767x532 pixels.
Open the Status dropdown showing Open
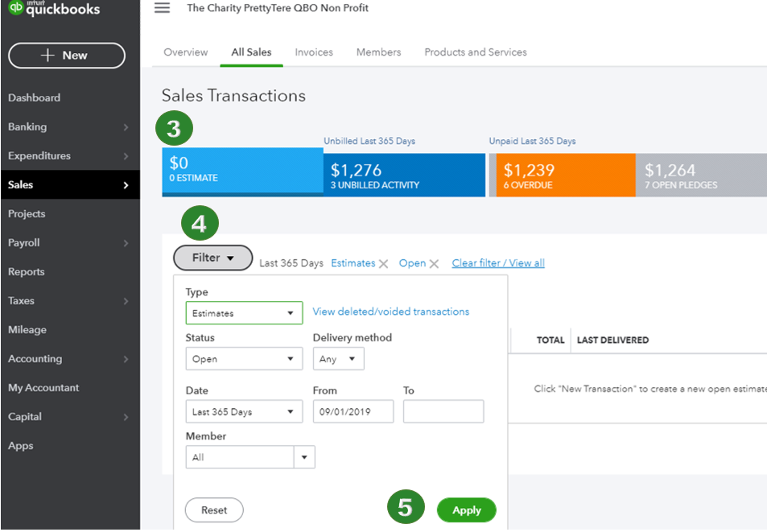(244, 359)
